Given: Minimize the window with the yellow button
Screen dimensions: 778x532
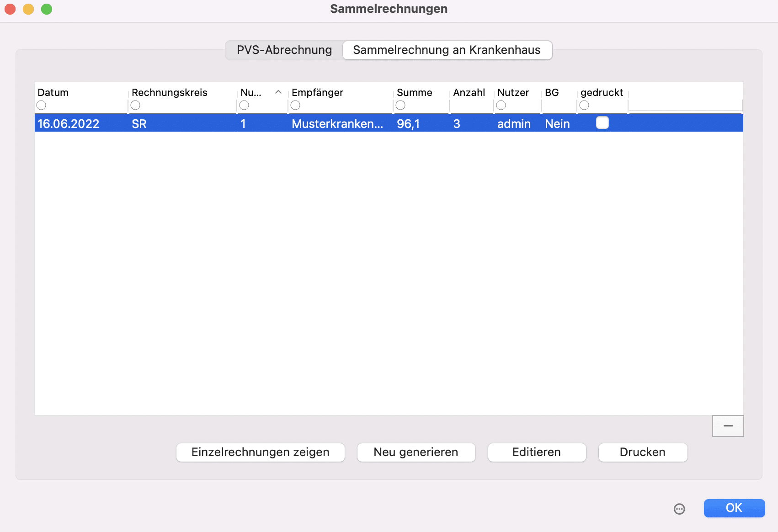Looking at the screenshot, I should tap(28, 9).
